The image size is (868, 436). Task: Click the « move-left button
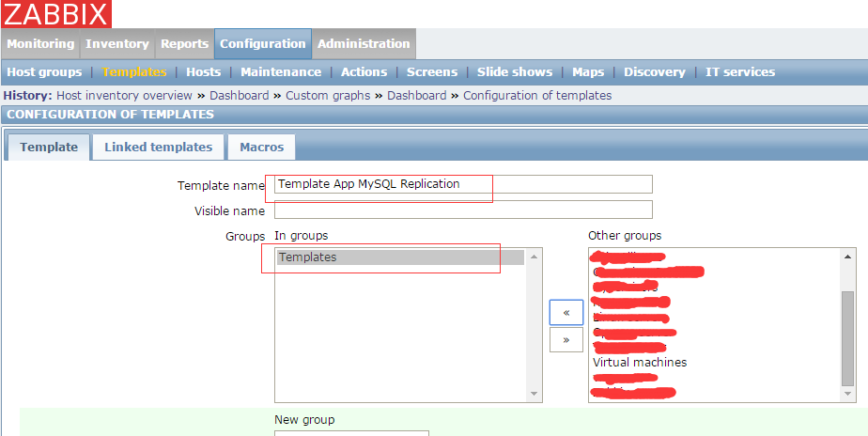[566, 313]
